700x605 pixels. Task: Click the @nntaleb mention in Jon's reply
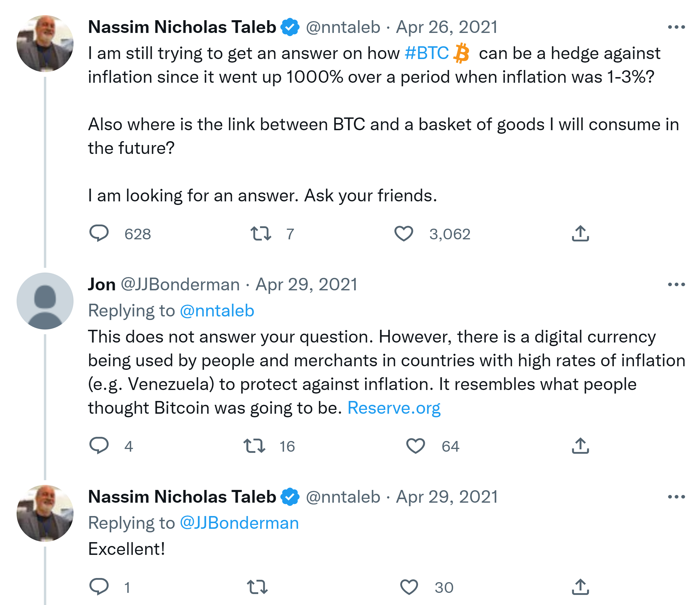(217, 311)
